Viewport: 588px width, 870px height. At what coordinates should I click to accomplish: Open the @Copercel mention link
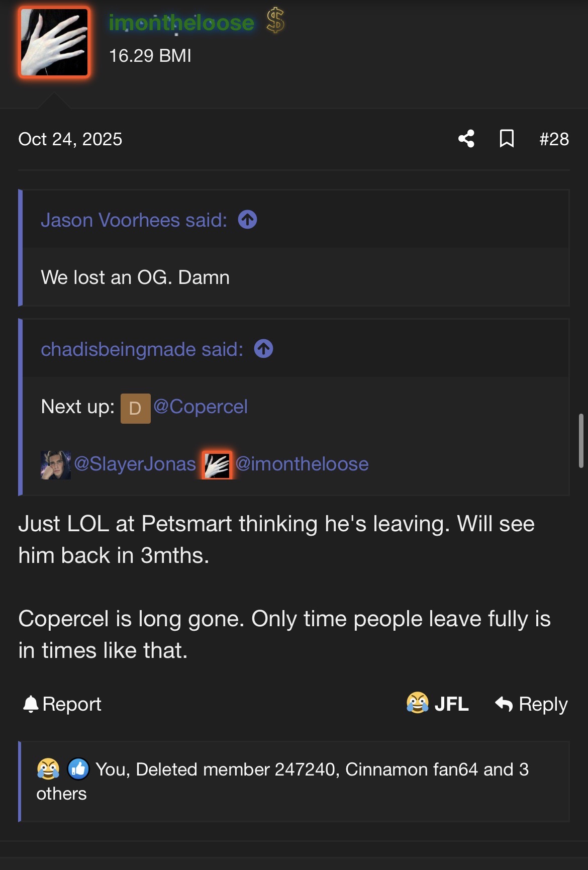click(200, 407)
